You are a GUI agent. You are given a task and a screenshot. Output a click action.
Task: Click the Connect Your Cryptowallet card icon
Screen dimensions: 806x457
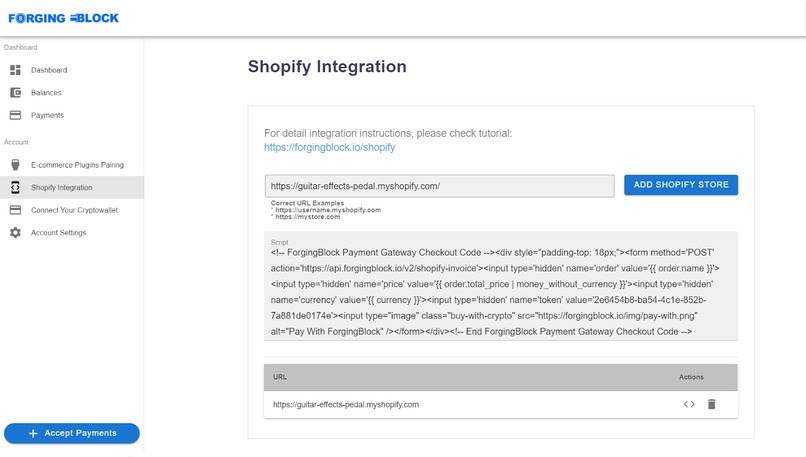pos(15,210)
